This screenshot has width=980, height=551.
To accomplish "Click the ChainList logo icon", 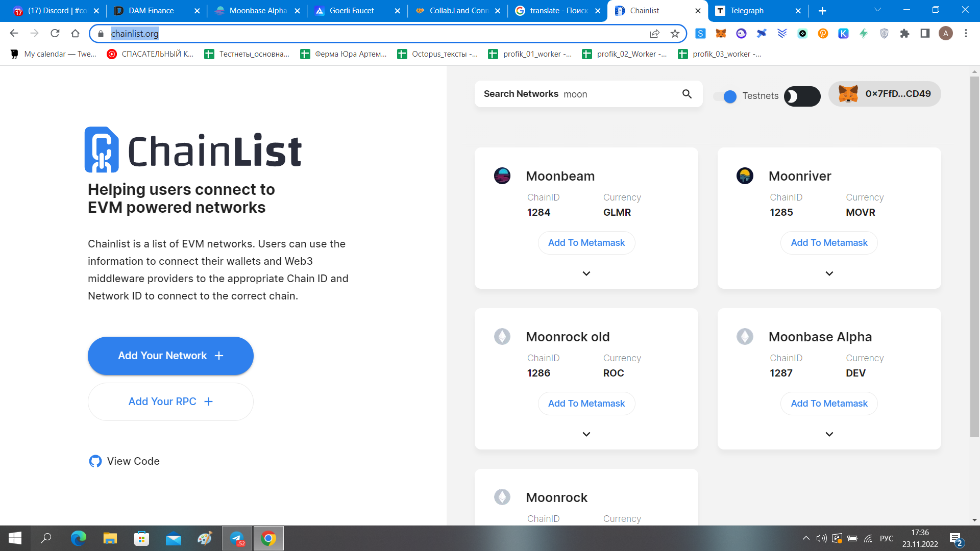I will coord(102,149).
